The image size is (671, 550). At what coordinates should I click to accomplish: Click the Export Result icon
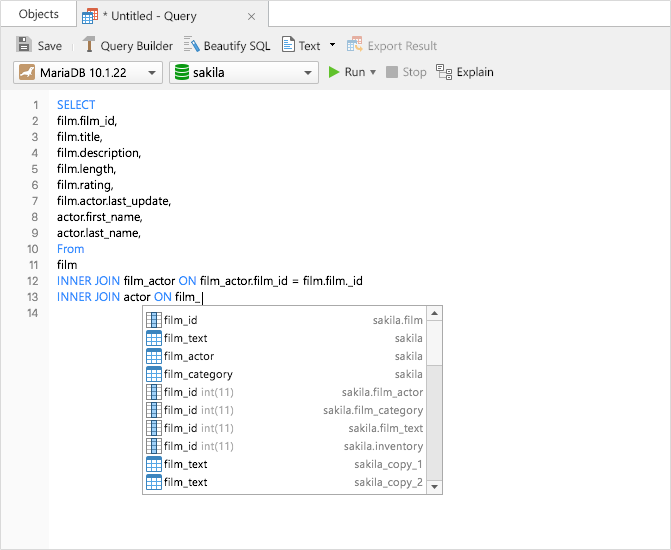click(x=354, y=45)
